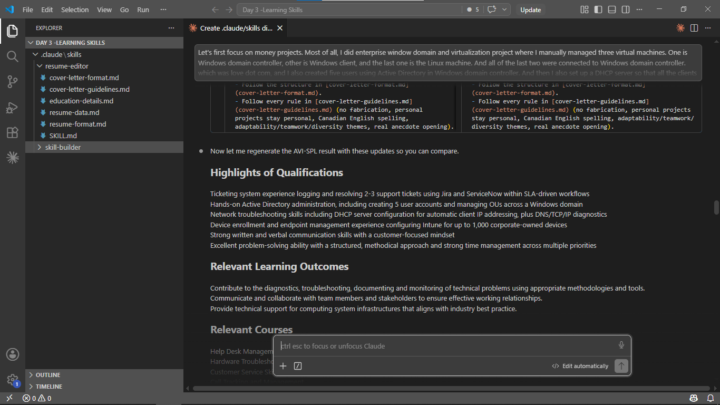Viewport: 720px width, 405px height.
Task: Open Source Control view
Action: tap(12, 82)
